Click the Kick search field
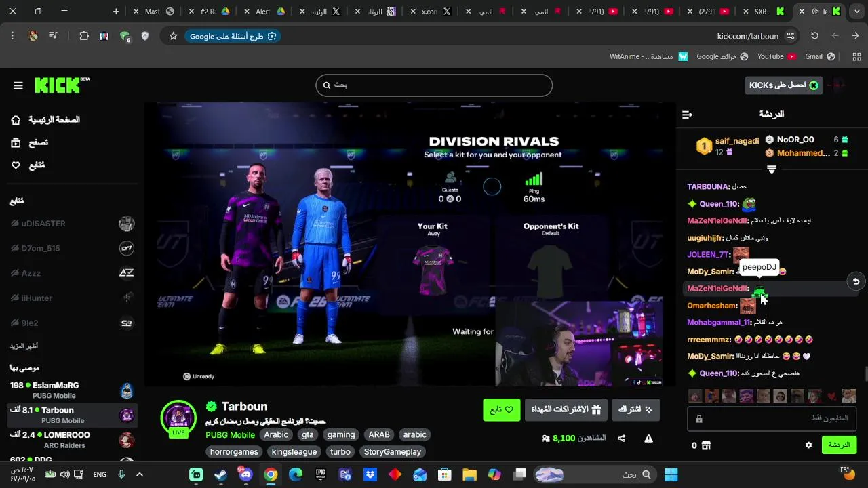868x488 pixels. (x=434, y=85)
